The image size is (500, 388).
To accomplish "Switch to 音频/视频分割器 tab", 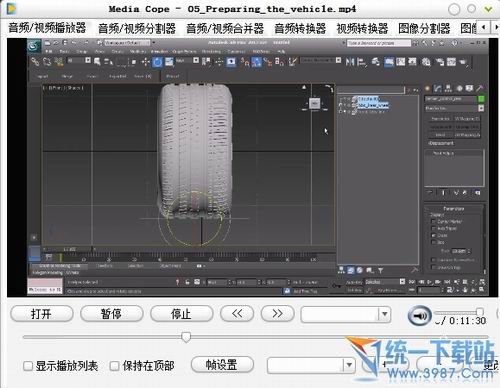I will 137,28.
